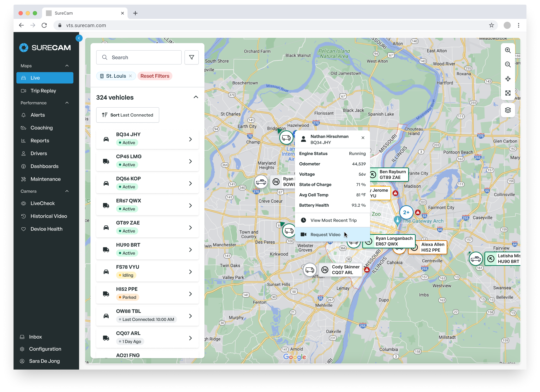Screen dimensions: 540x392
Task: Open the Sort Last Connected dropdown
Action: pyautogui.click(x=128, y=115)
